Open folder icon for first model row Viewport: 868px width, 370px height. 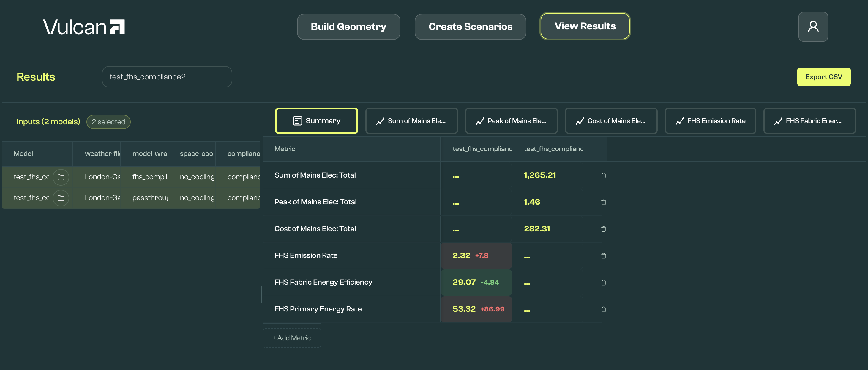[x=61, y=177]
